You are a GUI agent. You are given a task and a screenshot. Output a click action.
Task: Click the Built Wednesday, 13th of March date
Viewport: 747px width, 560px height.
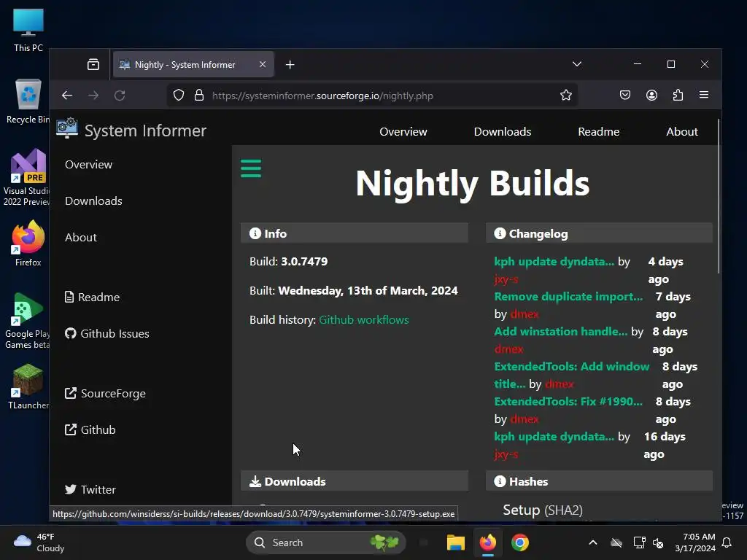point(354,290)
